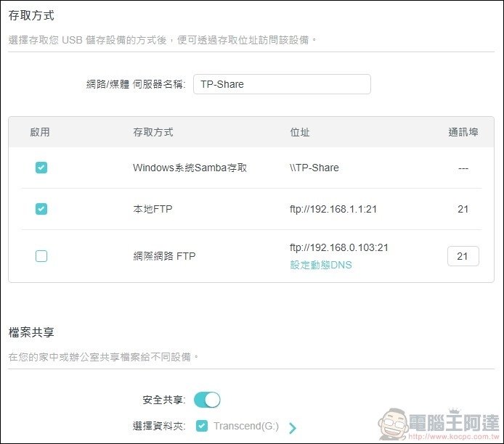Click the 檔案共享 section heading

[31, 332]
